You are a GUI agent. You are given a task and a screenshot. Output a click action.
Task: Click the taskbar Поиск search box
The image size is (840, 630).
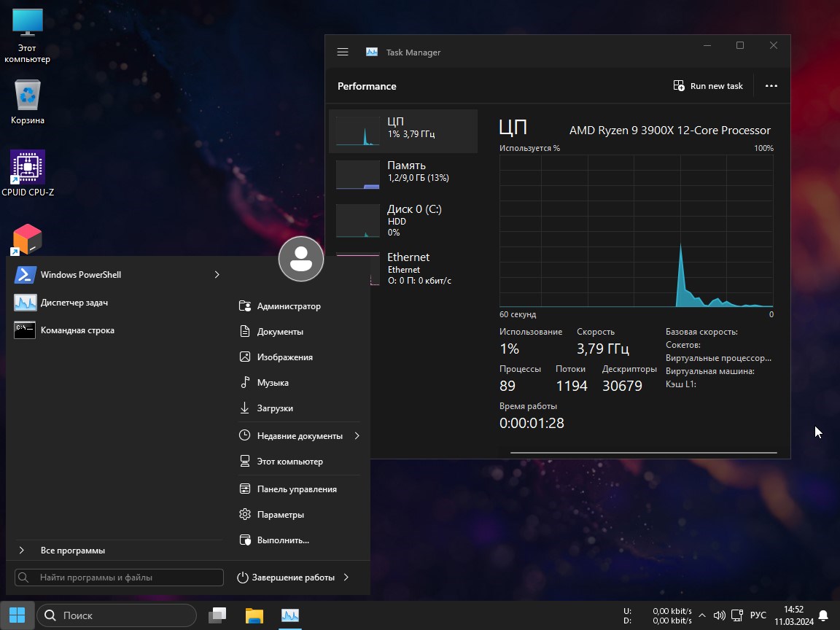tap(117, 615)
